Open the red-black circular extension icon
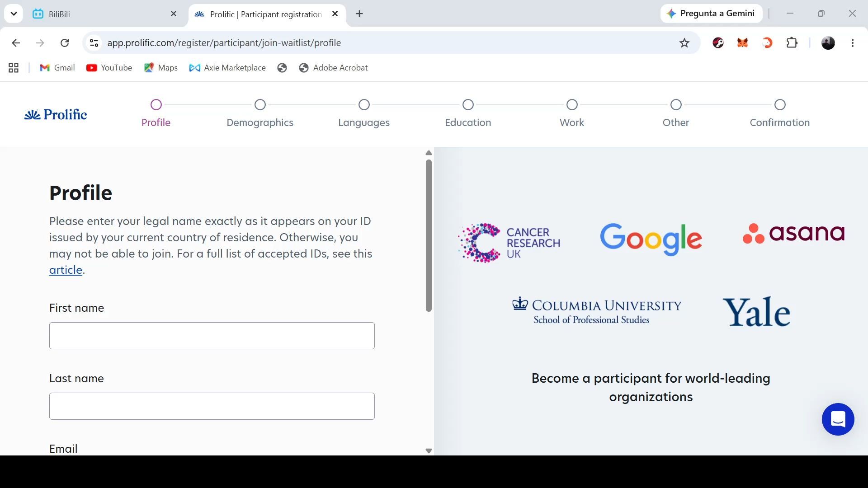 [718, 43]
